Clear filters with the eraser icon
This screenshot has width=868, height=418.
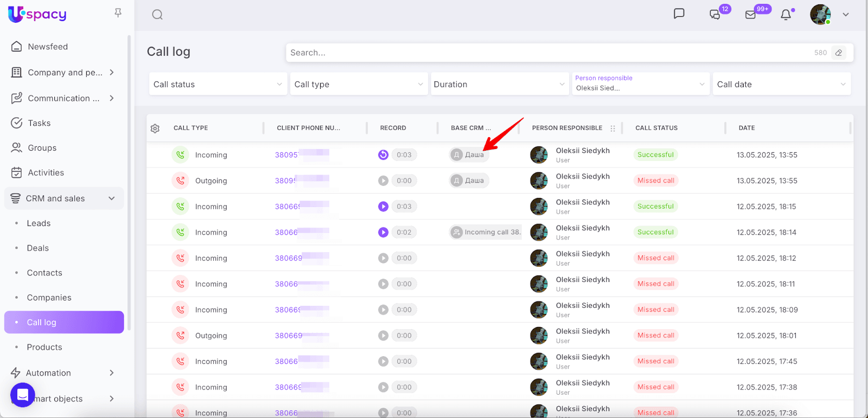click(x=839, y=53)
